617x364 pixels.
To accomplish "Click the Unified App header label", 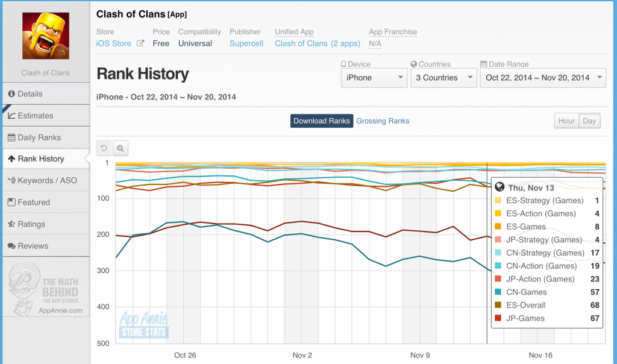I will coord(294,31).
